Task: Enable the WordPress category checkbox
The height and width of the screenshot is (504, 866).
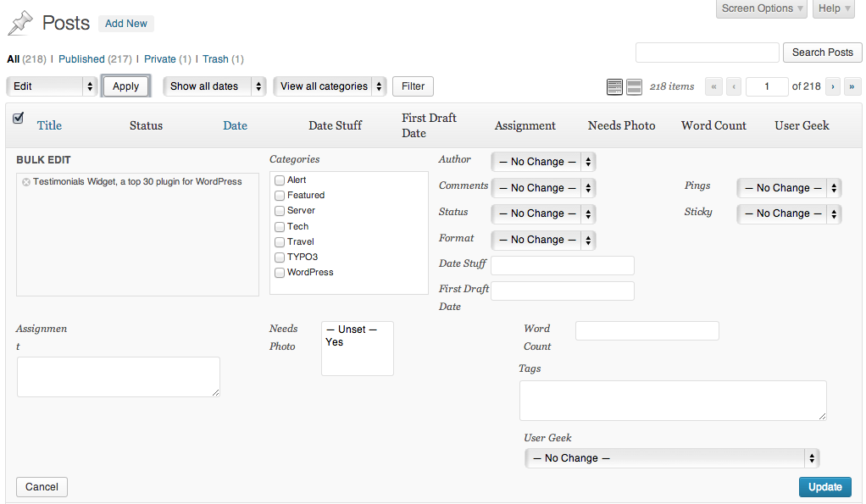Action: click(280, 273)
